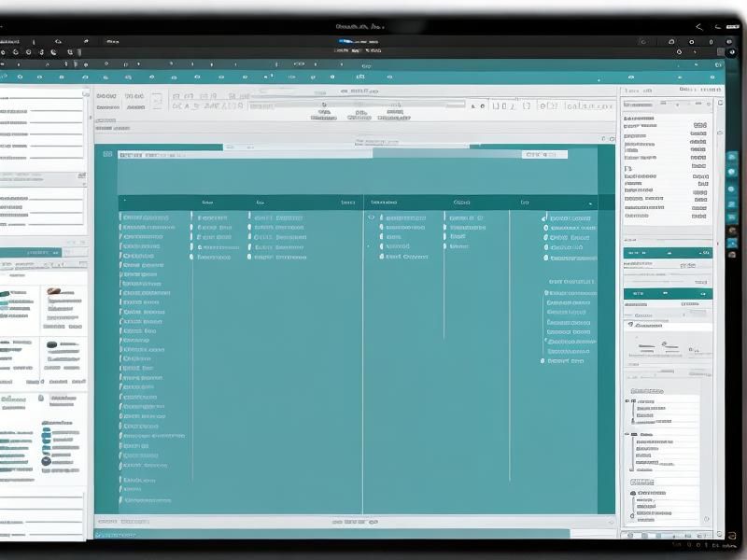The width and height of the screenshot is (747, 560).
Task: Click the teal progress bar along the window bottom
Action: pos(332,534)
